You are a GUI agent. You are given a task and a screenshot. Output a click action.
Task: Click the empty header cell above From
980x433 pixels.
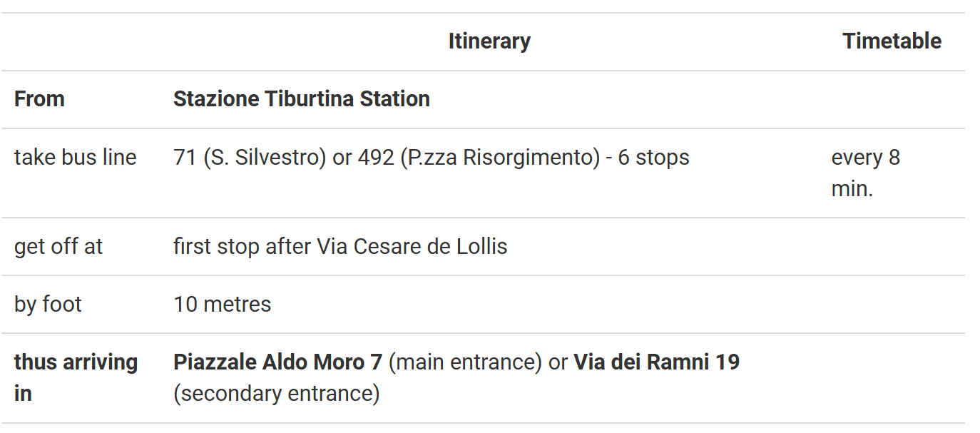(x=81, y=41)
